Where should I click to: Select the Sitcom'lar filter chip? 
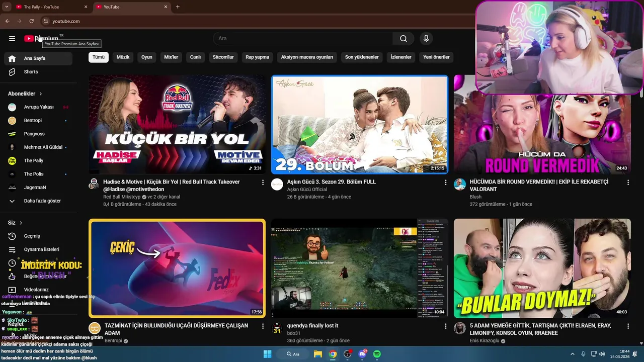(223, 57)
